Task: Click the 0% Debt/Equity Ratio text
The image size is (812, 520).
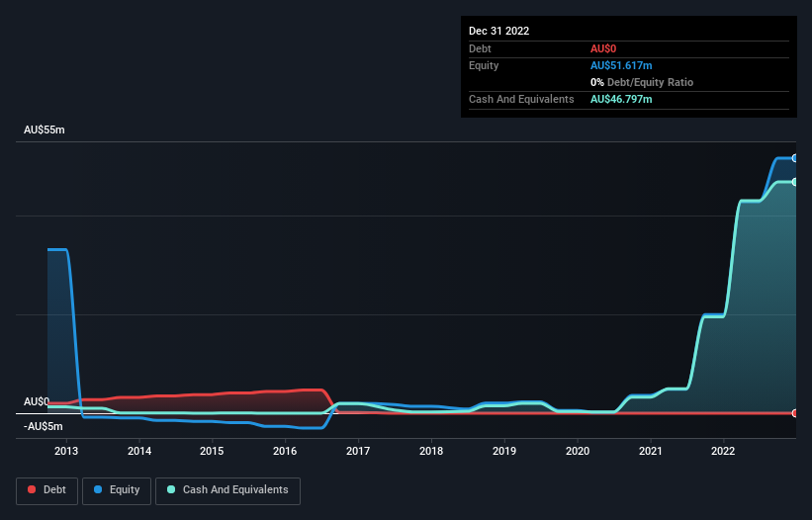Action: pos(642,82)
